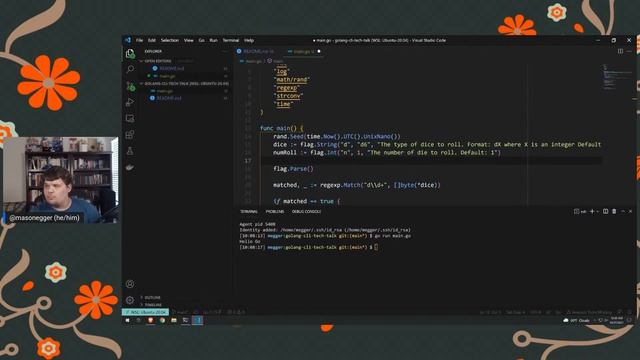The image size is (640, 360).
Task: Open the terminal app on the taskbar
Action: pos(185,320)
